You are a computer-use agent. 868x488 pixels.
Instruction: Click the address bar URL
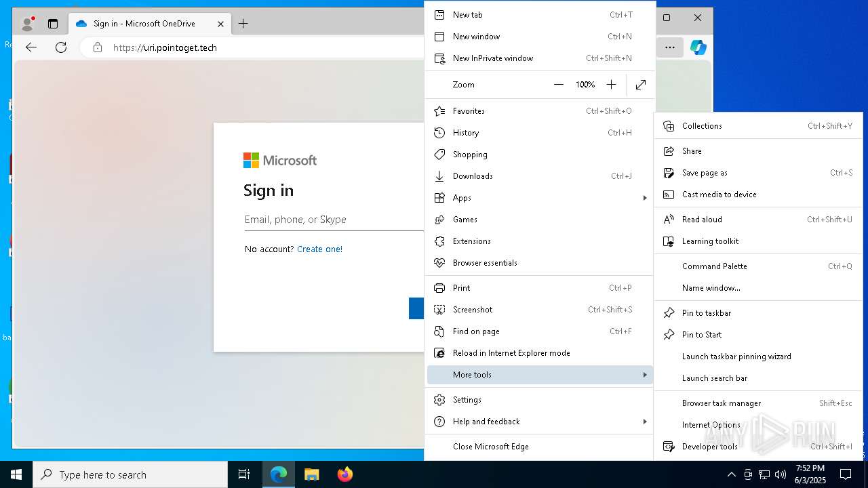tap(165, 47)
